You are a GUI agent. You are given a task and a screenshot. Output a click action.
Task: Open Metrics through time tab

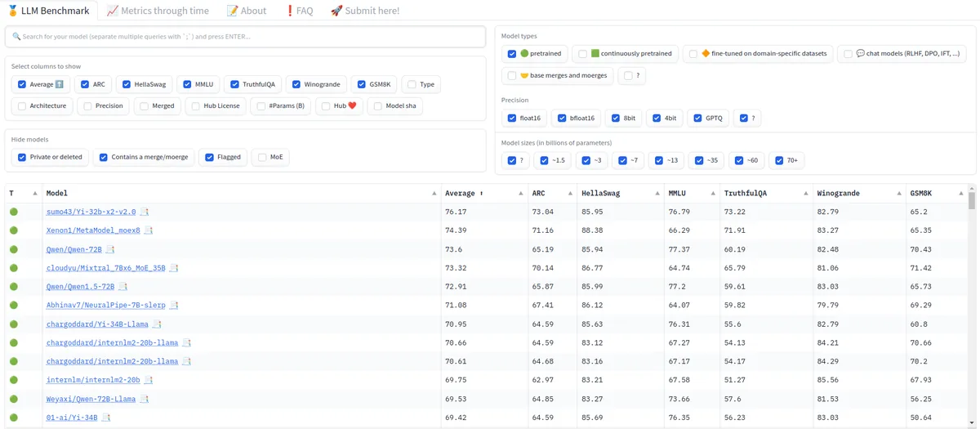pos(158,11)
